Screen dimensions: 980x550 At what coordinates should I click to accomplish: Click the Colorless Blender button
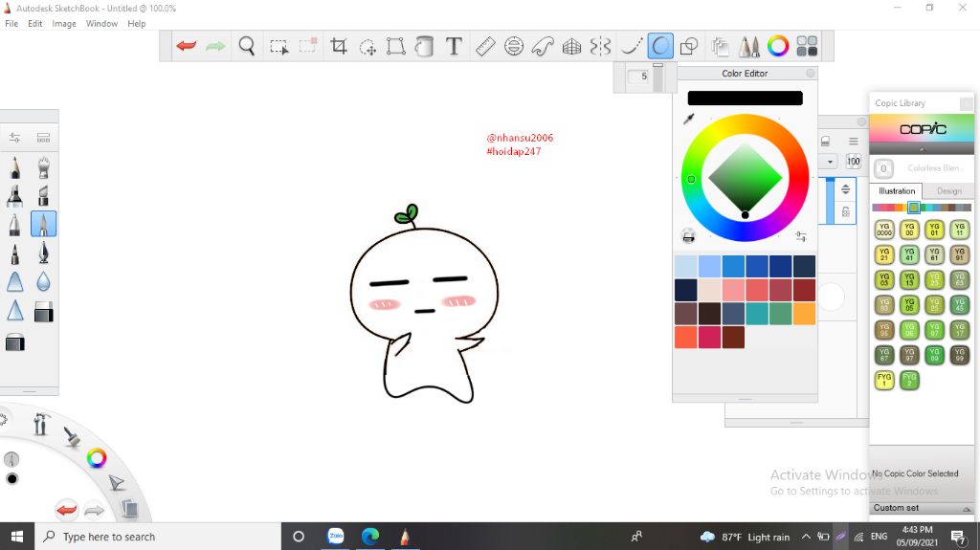click(883, 168)
